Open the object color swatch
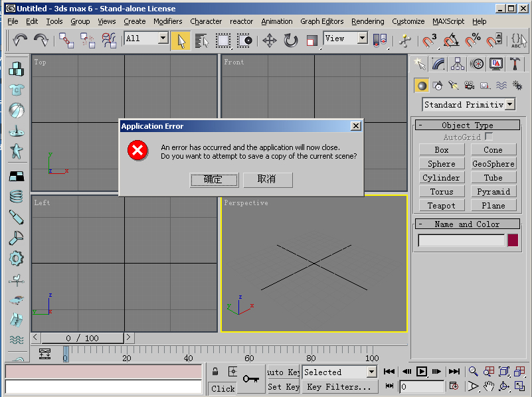 tap(513, 240)
